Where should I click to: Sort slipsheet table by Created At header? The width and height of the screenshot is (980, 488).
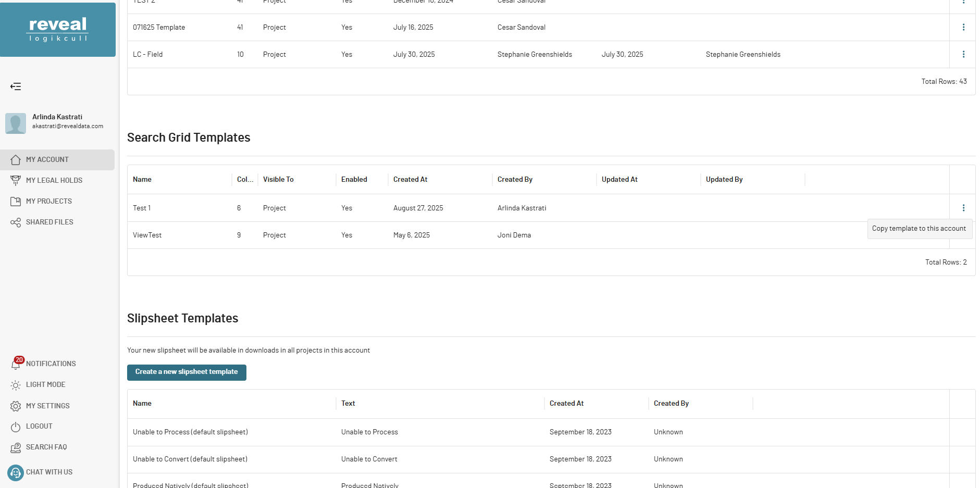[566, 404]
